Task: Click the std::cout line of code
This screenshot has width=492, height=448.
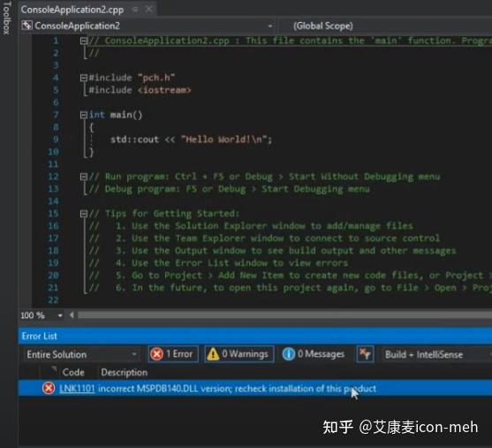Action: 191,140
